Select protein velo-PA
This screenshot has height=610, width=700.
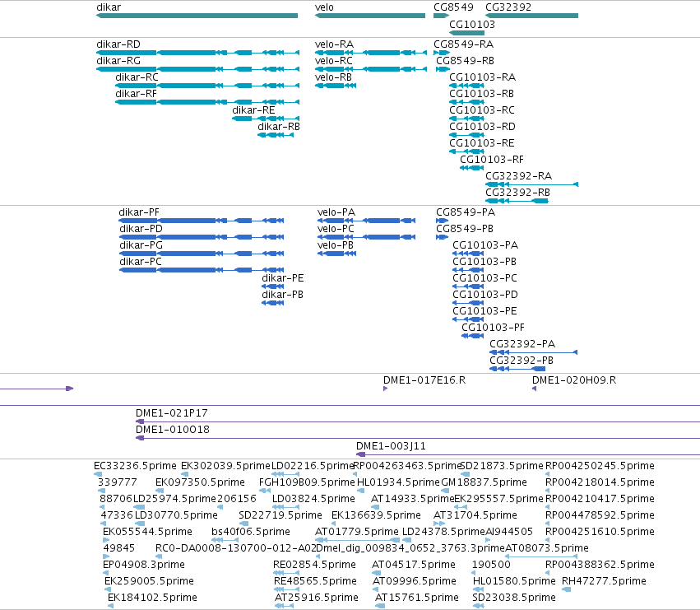point(367,221)
